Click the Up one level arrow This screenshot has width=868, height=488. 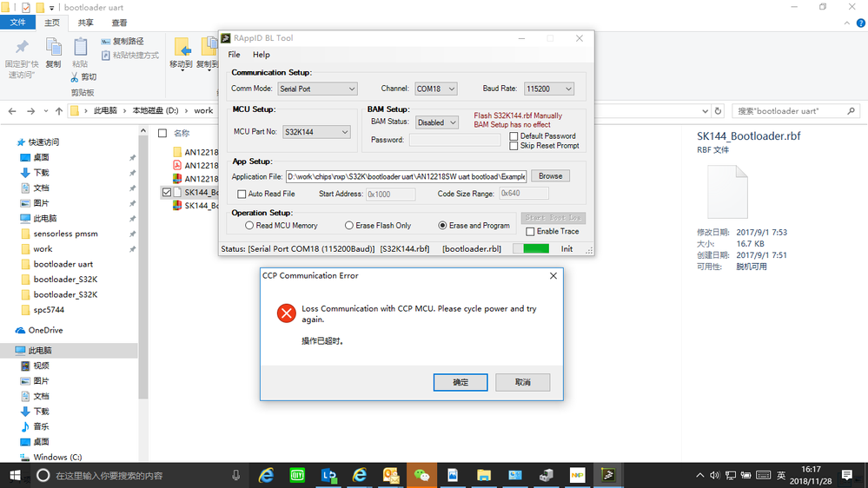click(x=59, y=111)
